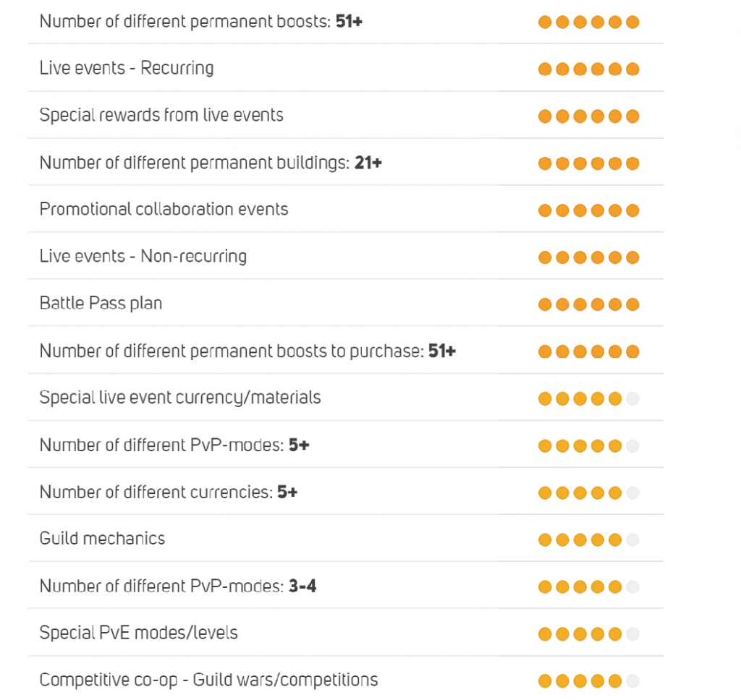Select 'Number of different permanent boosts to purchase' row
The width and height of the screenshot is (741, 700).
(247, 351)
